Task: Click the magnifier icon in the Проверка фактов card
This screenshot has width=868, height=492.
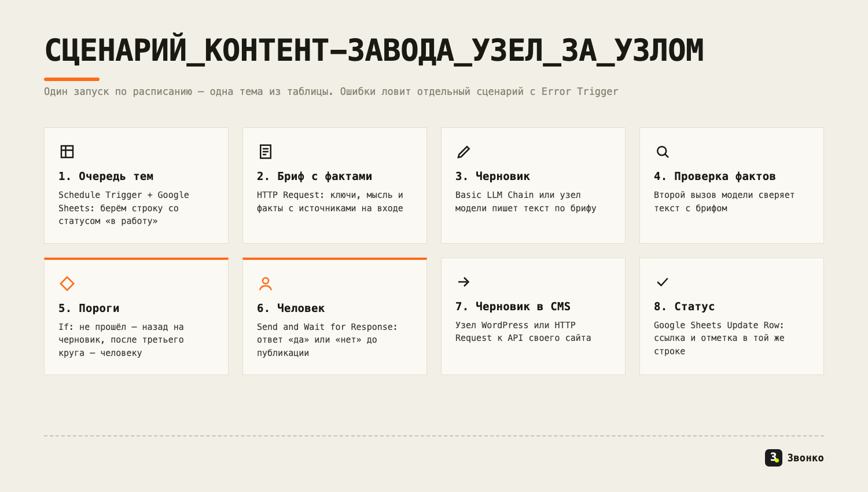Action: coord(663,152)
